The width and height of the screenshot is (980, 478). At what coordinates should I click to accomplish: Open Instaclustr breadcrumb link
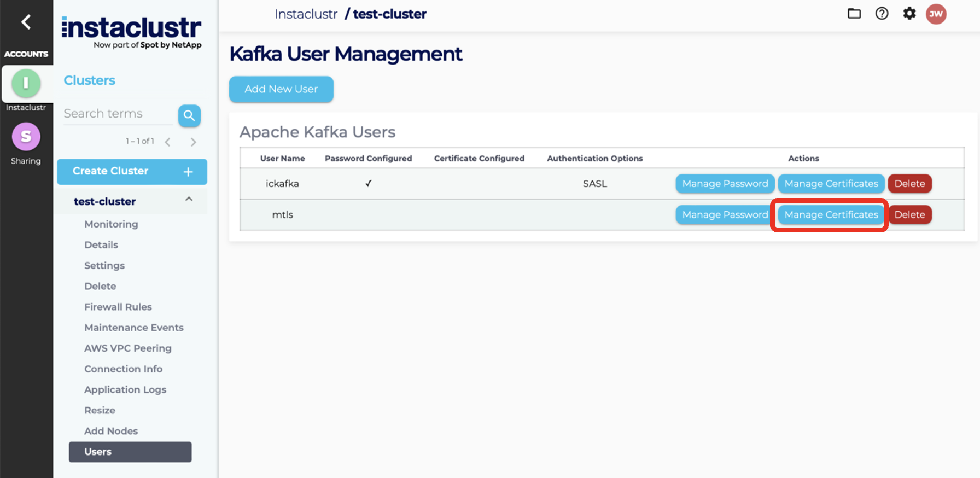tap(306, 14)
